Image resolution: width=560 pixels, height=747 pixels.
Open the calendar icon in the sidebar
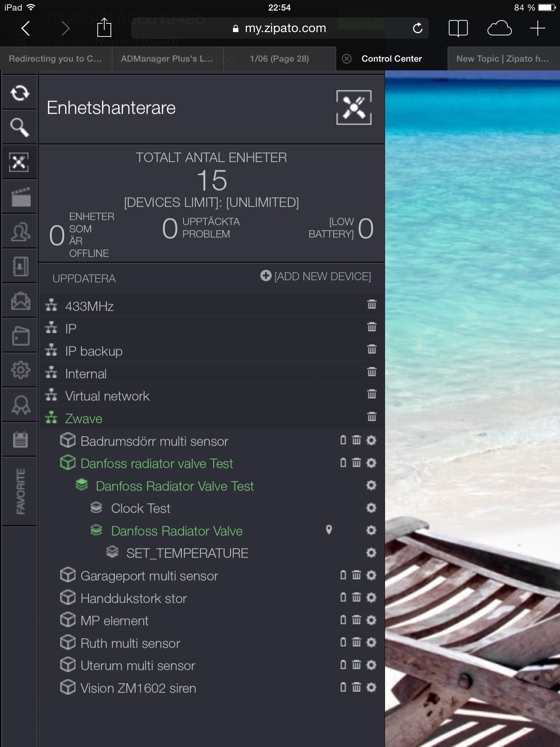[20, 440]
